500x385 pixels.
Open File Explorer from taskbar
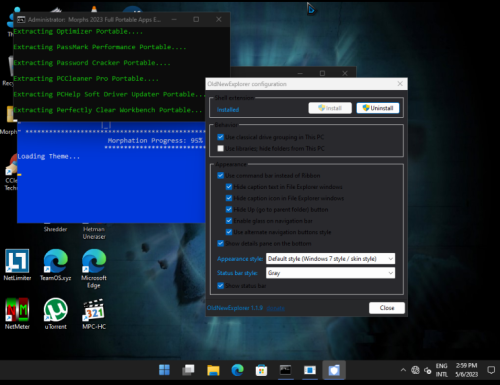[x=213, y=370]
